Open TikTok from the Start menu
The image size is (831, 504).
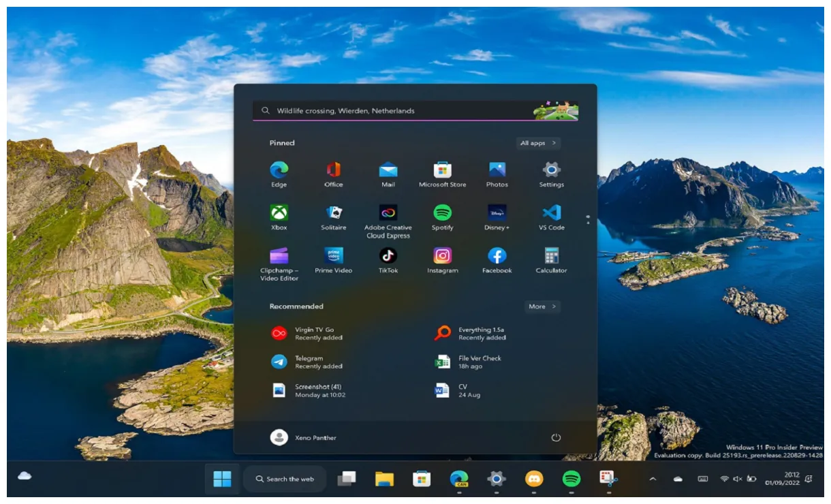388,255
